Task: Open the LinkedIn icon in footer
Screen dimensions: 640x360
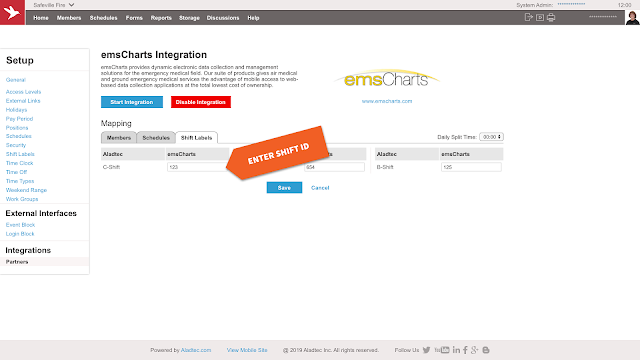Action: click(x=456, y=350)
